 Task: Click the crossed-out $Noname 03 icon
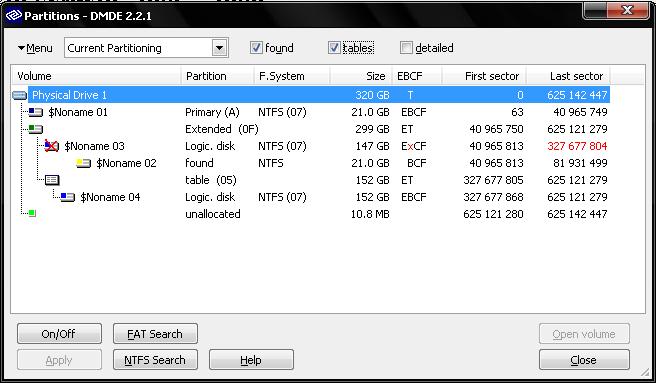(51, 146)
